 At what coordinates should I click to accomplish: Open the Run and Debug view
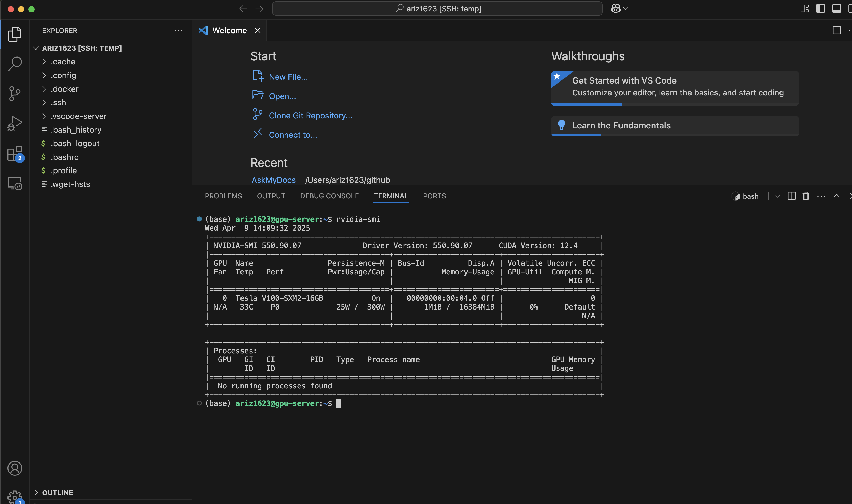[x=15, y=123]
